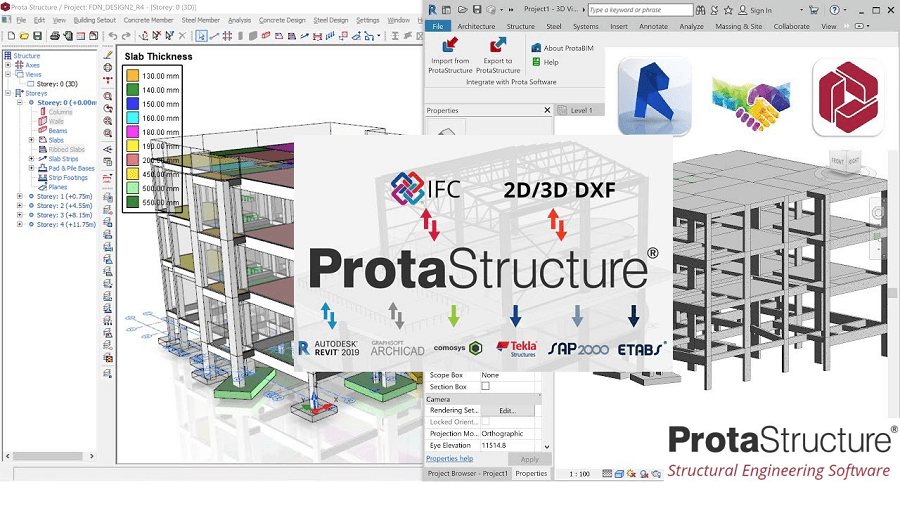Collapse the Views tree node
The width and height of the screenshot is (900, 506).
click(8, 74)
